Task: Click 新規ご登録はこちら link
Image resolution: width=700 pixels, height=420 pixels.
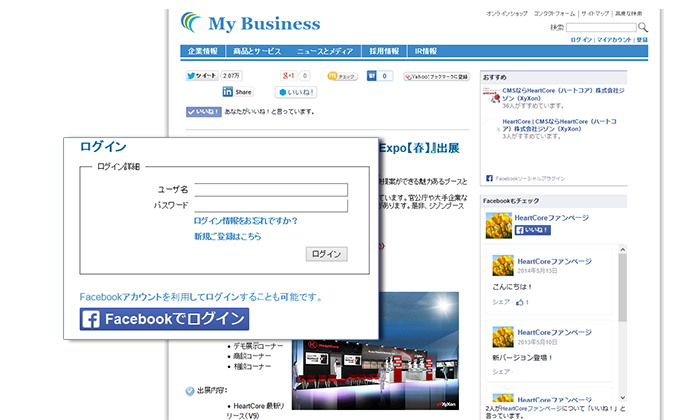Action: 228,237
